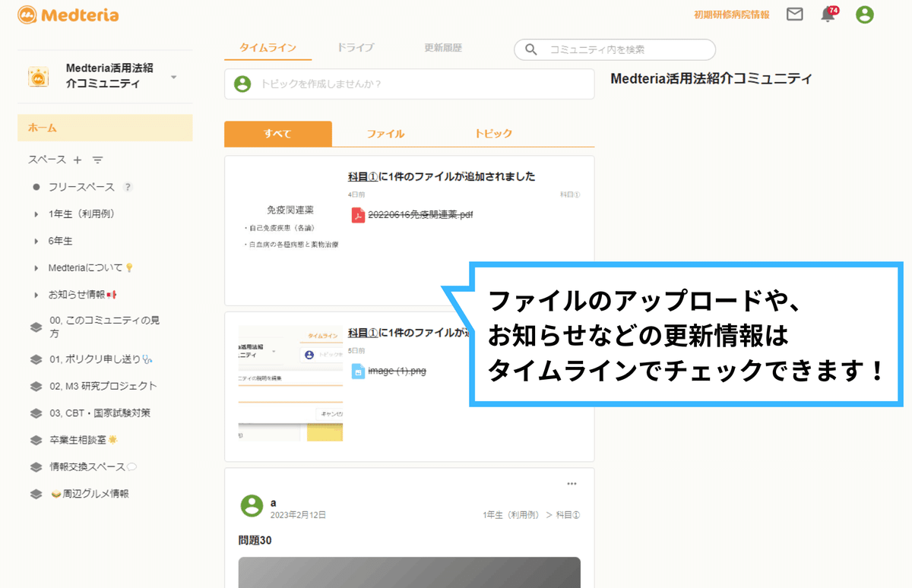Switch to the ドライブ tab

(356, 48)
